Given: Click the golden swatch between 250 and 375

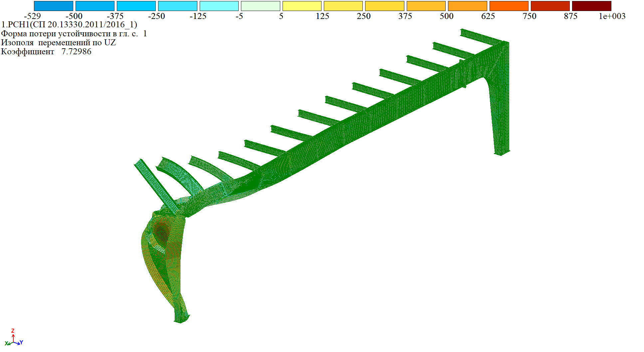Looking at the screenshot, I should pos(385,6).
